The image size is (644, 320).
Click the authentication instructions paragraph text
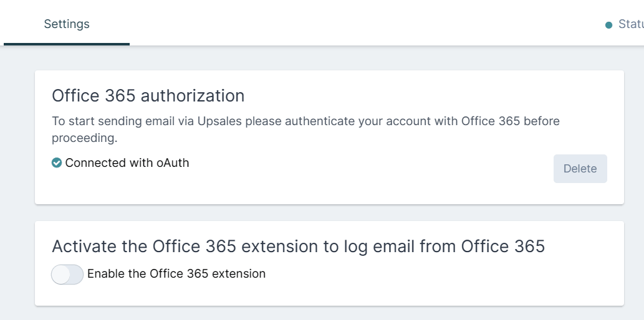(x=305, y=129)
